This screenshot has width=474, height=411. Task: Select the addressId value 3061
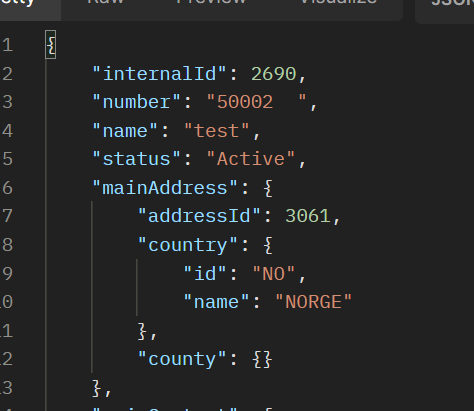click(x=308, y=216)
